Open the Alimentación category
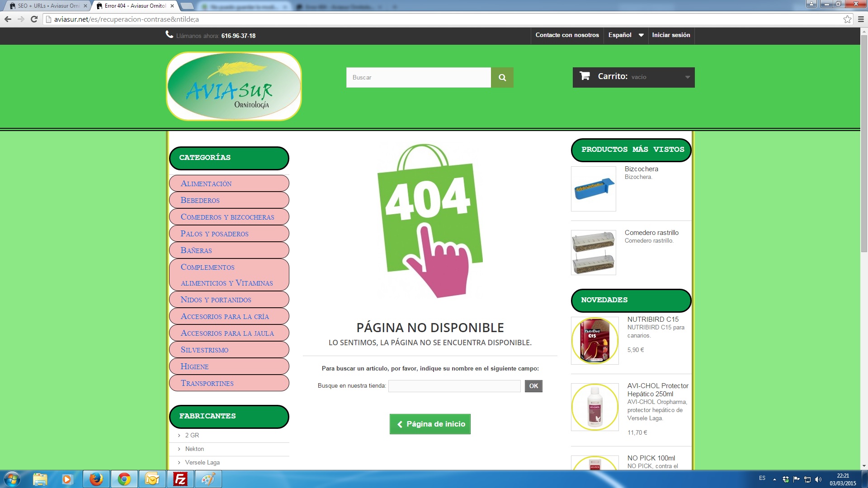This screenshot has height=488, width=868. [206, 183]
